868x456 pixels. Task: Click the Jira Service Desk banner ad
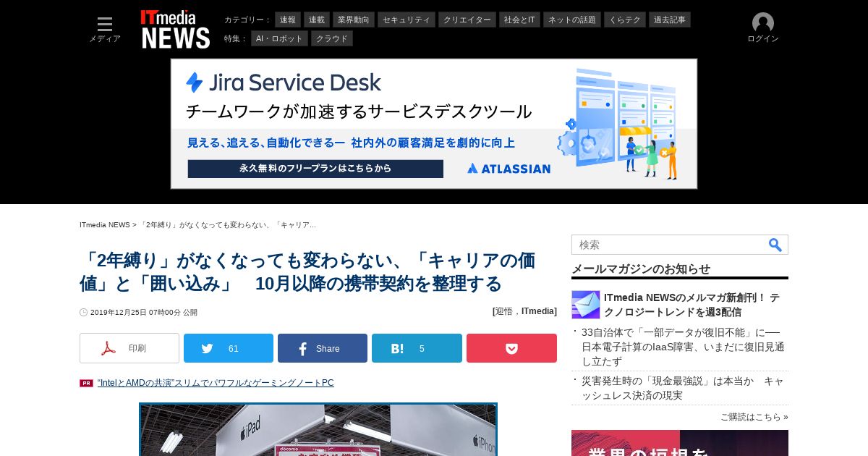point(434,124)
